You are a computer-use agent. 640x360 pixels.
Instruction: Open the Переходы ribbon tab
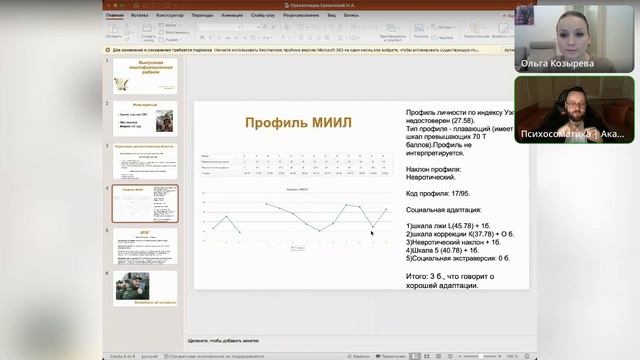coord(202,15)
